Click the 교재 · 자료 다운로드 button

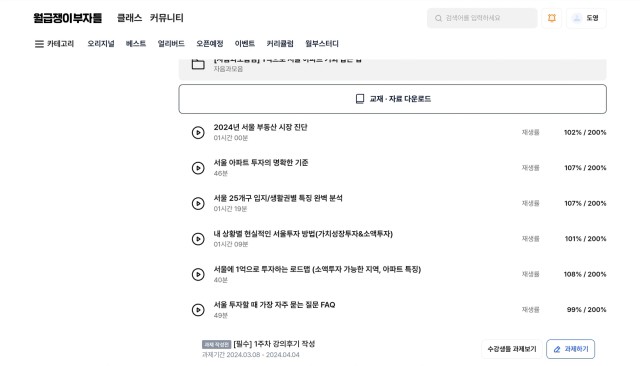(x=393, y=99)
